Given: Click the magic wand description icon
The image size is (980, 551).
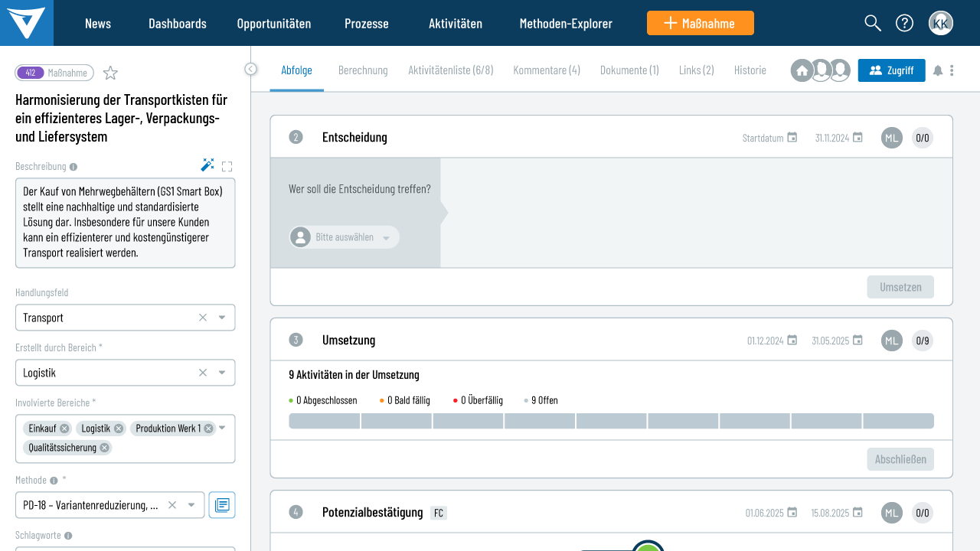Looking at the screenshot, I should click(207, 165).
